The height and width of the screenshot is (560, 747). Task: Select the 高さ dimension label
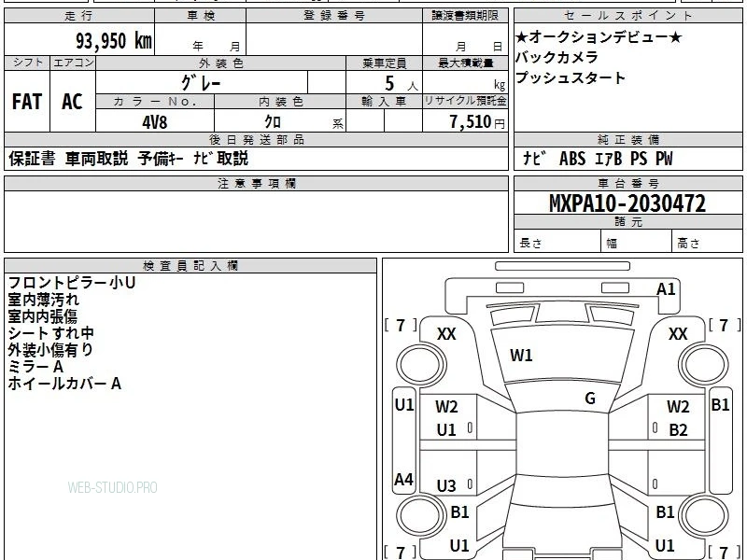point(688,244)
